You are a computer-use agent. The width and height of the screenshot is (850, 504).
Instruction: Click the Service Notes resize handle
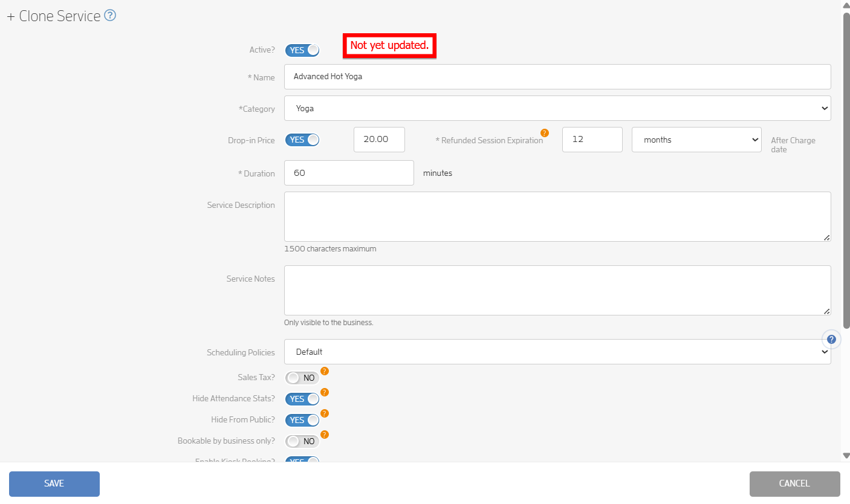pyautogui.click(x=826, y=311)
